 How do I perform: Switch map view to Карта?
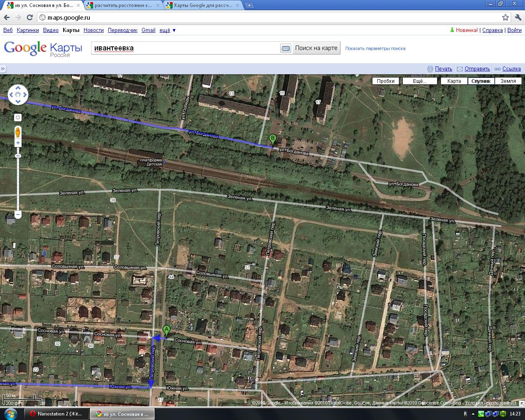click(454, 81)
